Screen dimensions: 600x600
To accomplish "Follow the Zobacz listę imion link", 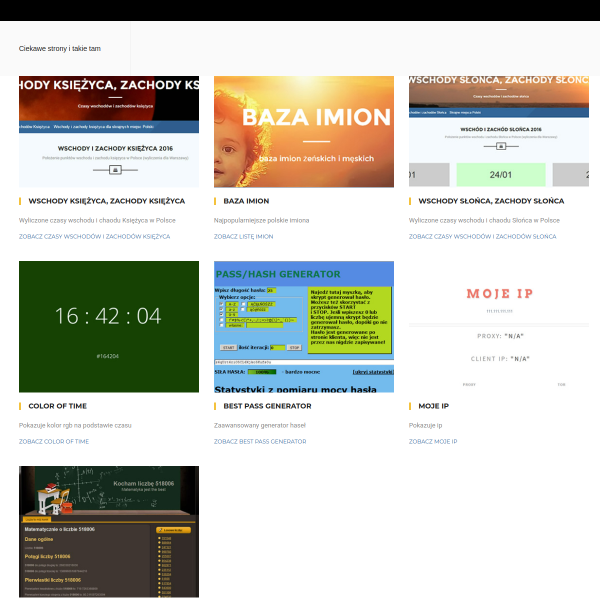I will pyautogui.click(x=244, y=236).
